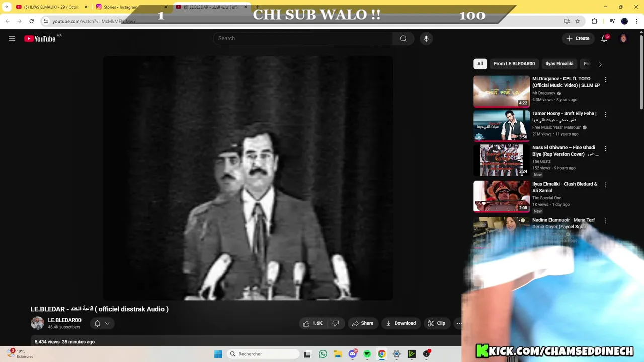This screenshot has width=644, height=362.
Task: Click the Create button
Action: point(578,38)
